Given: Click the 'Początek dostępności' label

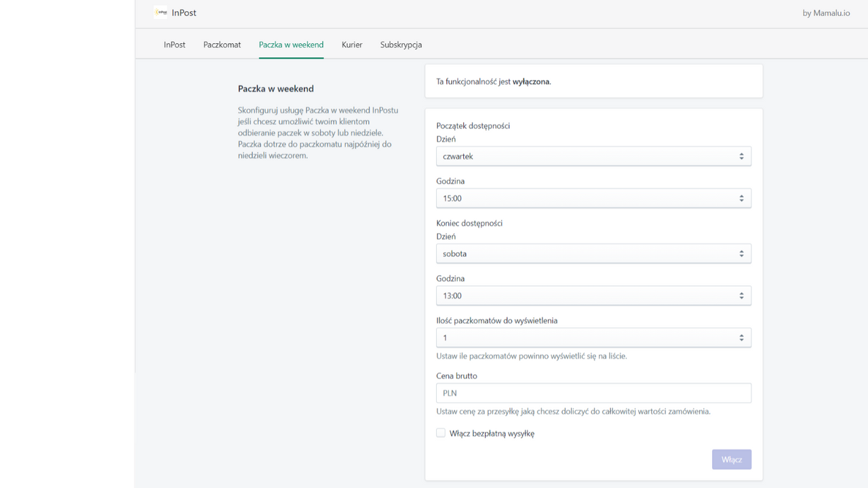Looking at the screenshot, I should (x=473, y=126).
